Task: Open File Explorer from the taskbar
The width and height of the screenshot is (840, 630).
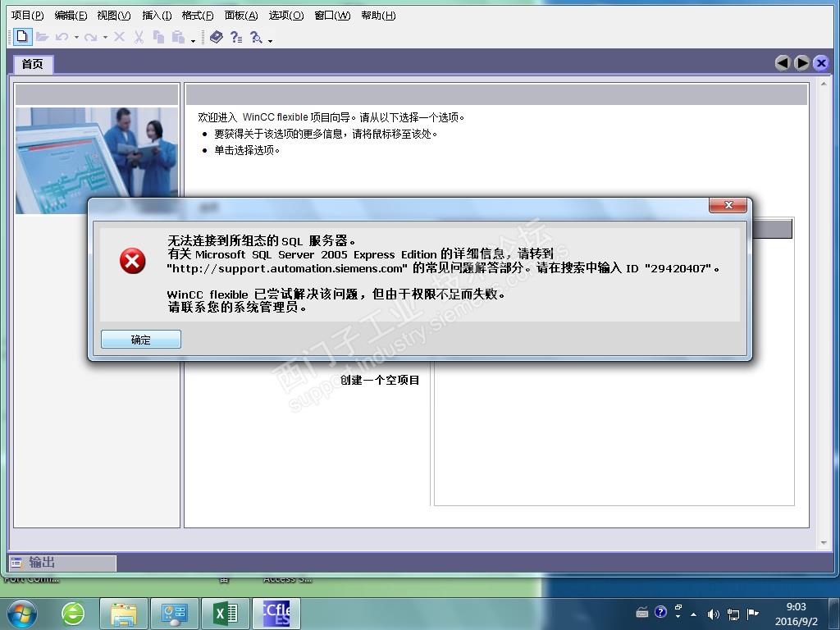Action: pos(124,614)
